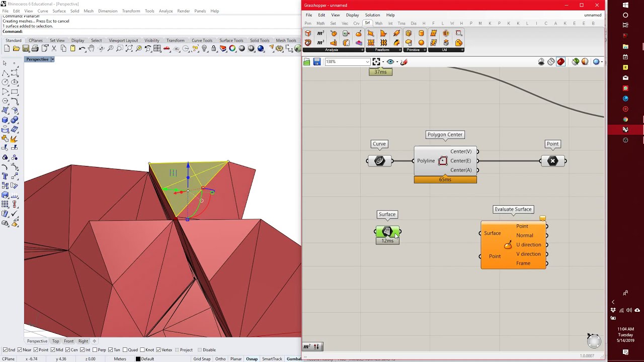The image size is (644, 362).
Task: Select the Pan hand tool in Rhino
Action: 91,48
